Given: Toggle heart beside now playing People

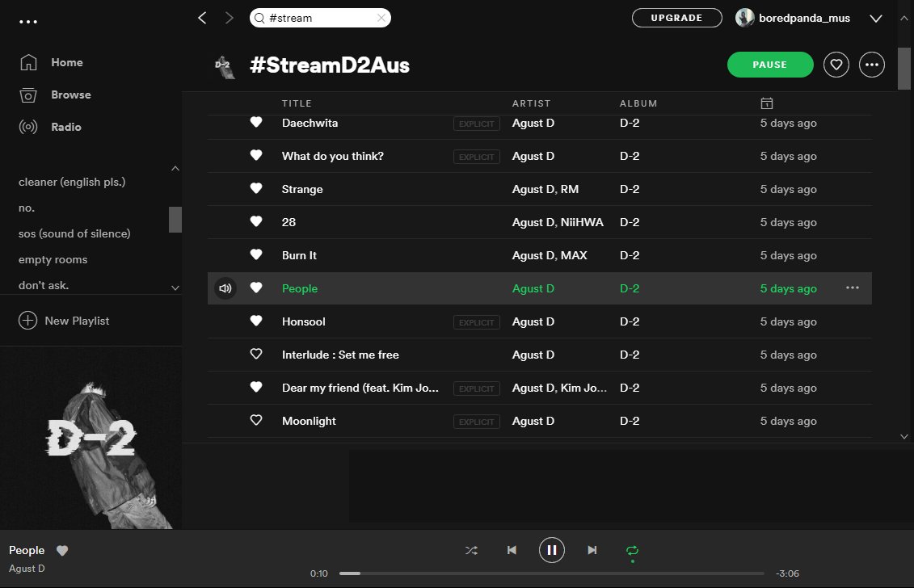Looking at the screenshot, I should (62, 551).
